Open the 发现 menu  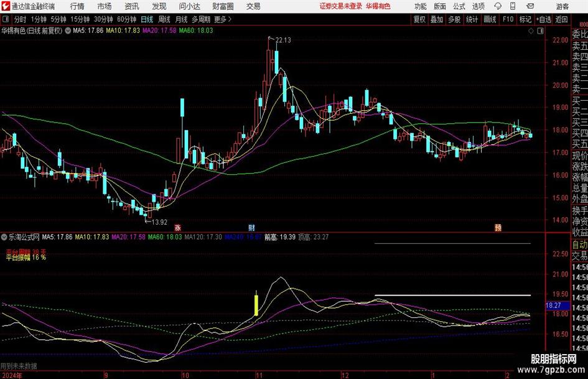pyautogui.click(x=159, y=6)
